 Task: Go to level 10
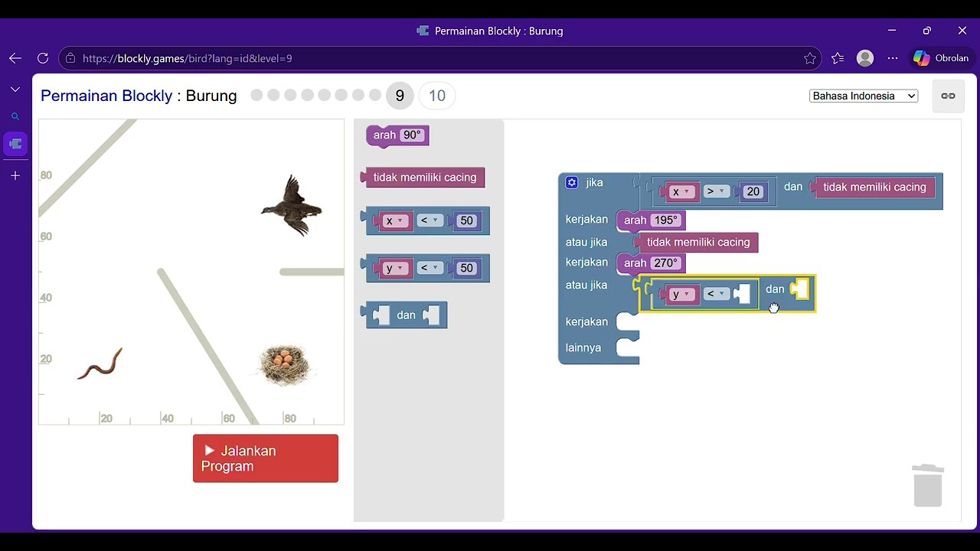click(437, 96)
